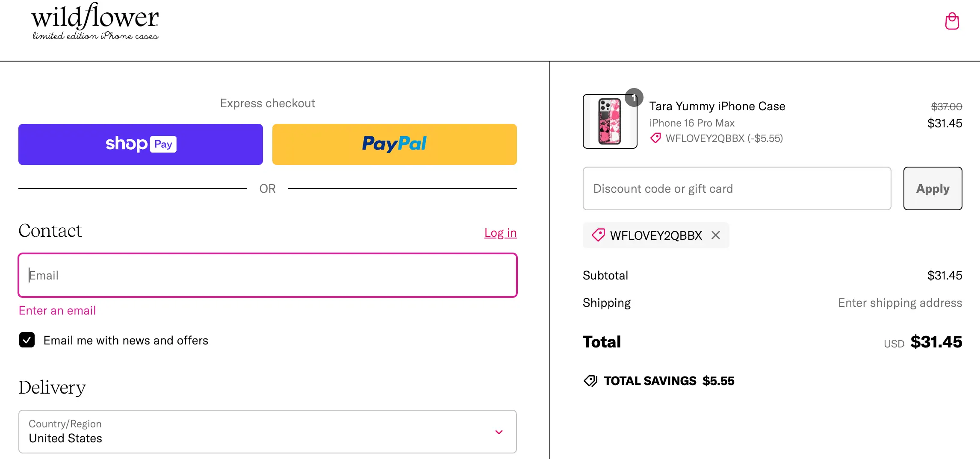Click the Total Savings tag icon
The image size is (980, 459).
coord(591,381)
